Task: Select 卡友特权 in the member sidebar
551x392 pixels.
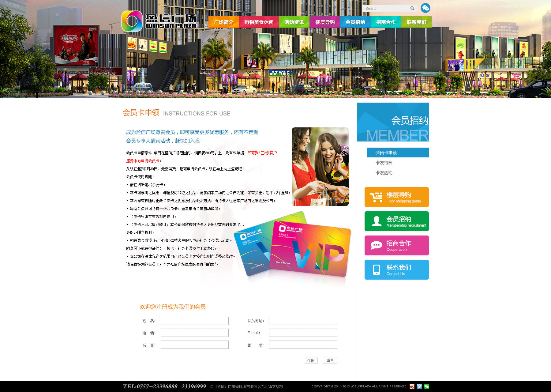Action: click(384, 163)
